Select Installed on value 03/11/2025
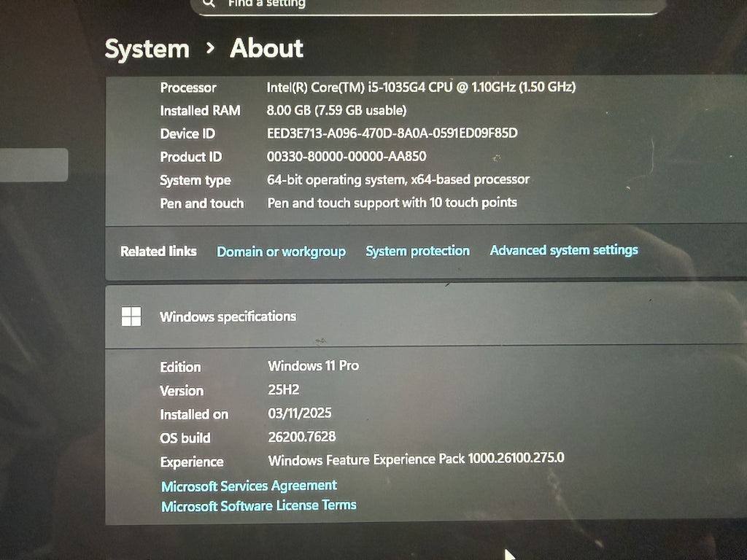747x560 pixels. point(300,413)
